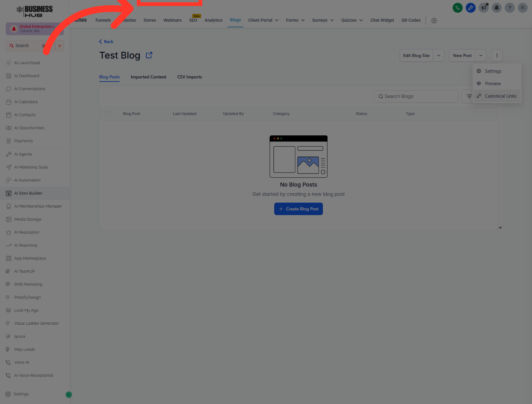
Task: Switch to the Blog Posts tab
Action: (109, 77)
